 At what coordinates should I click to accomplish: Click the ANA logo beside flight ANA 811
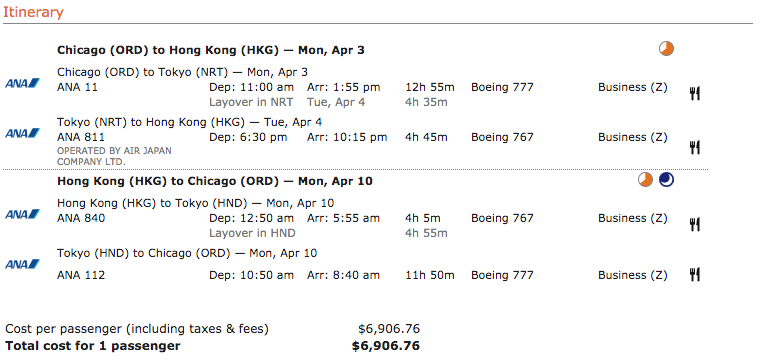pyautogui.click(x=23, y=133)
